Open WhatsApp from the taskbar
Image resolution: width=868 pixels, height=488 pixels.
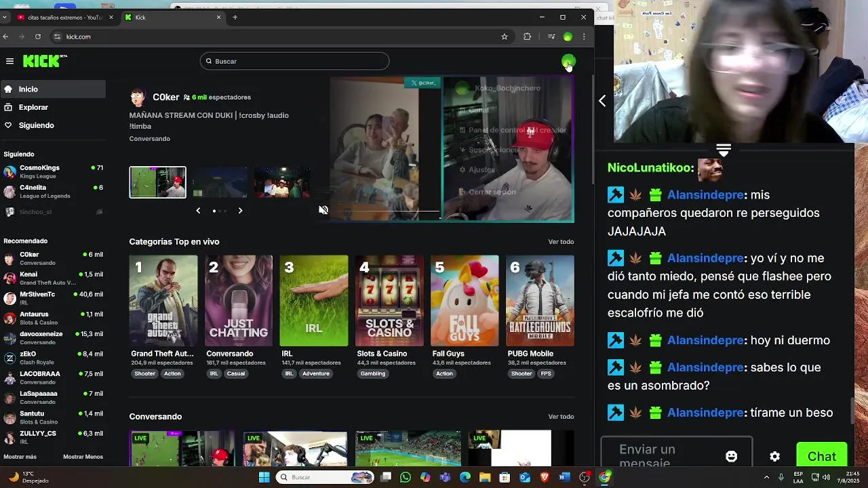[x=406, y=477]
